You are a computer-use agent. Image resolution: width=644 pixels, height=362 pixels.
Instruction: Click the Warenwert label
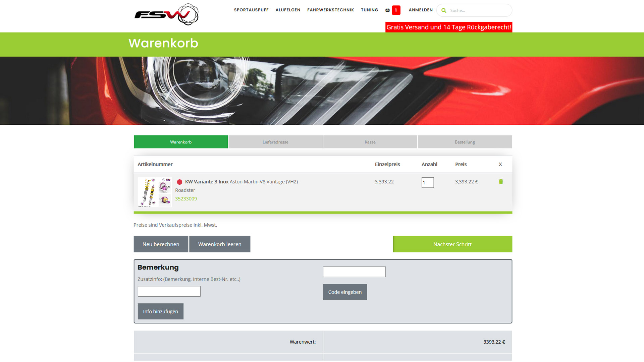click(x=303, y=342)
